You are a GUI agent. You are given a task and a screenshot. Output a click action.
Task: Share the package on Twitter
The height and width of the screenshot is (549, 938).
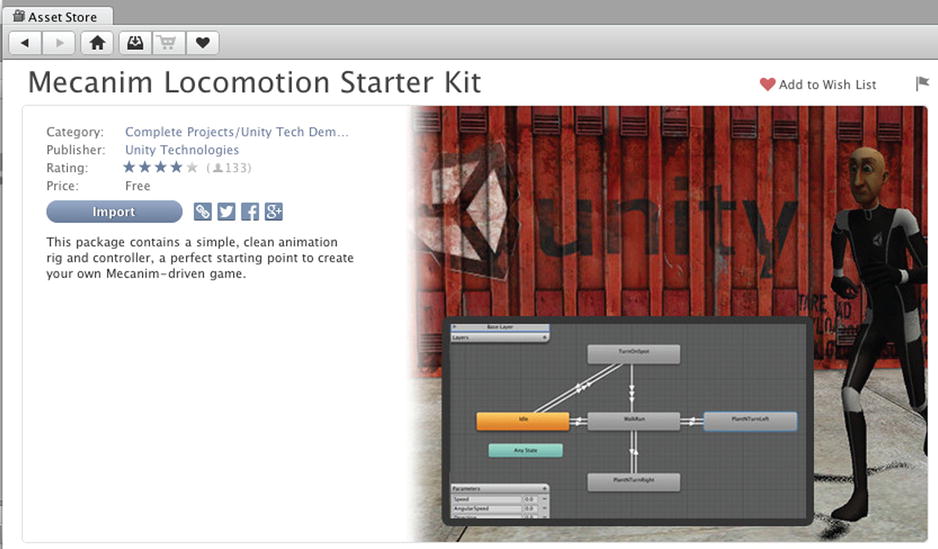(226, 212)
